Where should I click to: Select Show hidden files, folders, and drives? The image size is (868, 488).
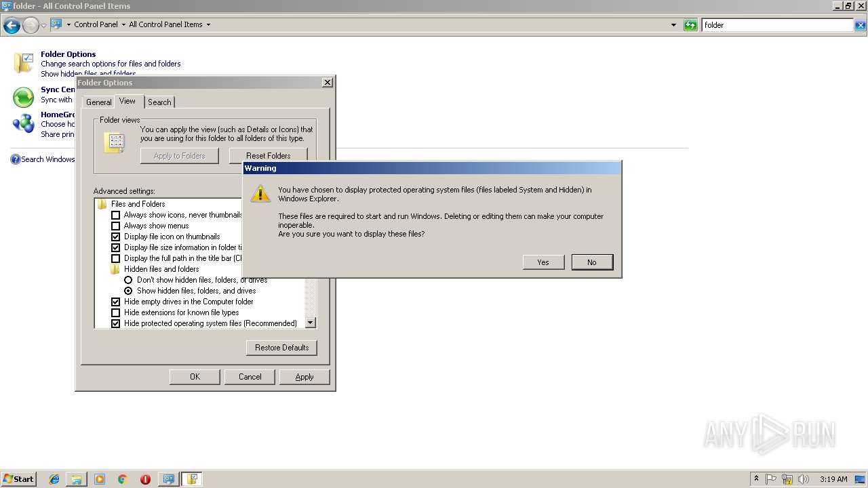128,291
